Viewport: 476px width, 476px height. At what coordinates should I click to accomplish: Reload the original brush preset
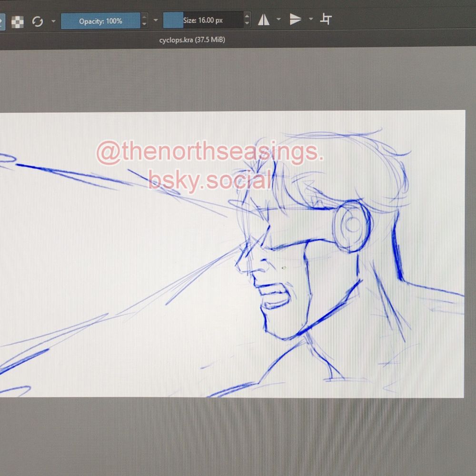[x=38, y=21]
